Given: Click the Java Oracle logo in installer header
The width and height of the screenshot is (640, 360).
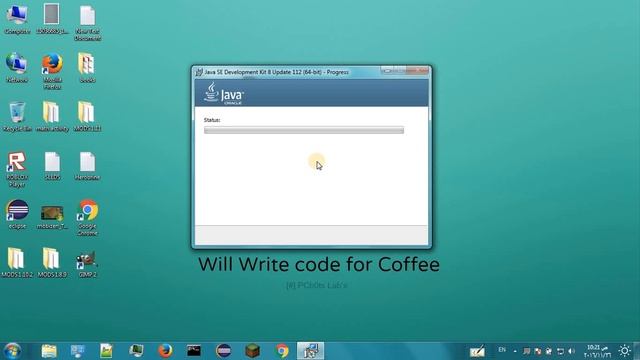Looking at the screenshot, I should pos(224,93).
